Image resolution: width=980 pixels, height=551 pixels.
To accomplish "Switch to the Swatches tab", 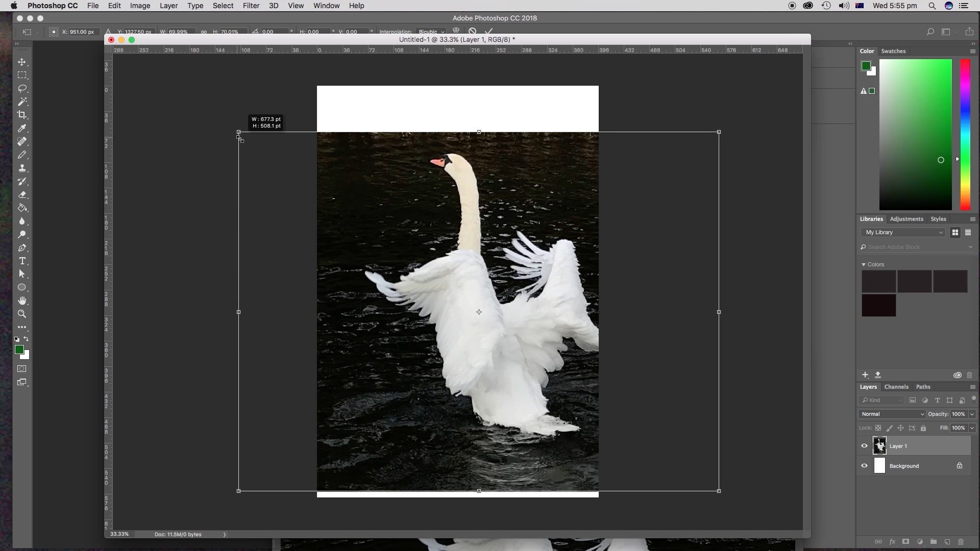I will [x=893, y=51].
